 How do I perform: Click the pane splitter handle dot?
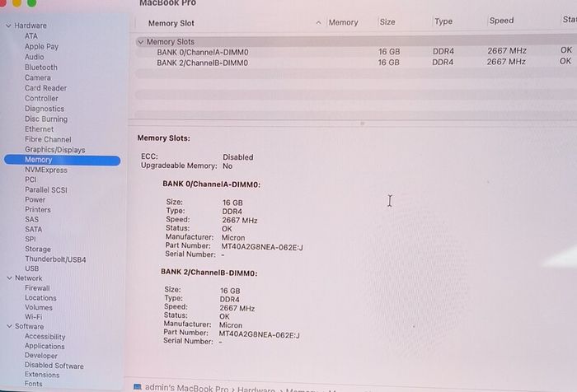point(363,124)
